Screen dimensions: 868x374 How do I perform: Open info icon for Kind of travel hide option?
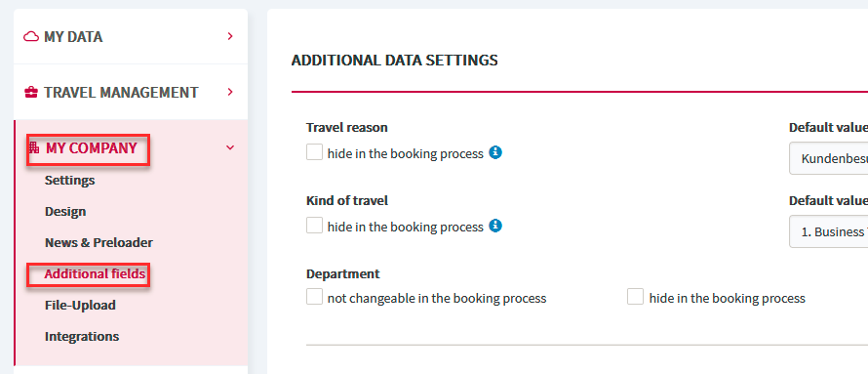495,226
